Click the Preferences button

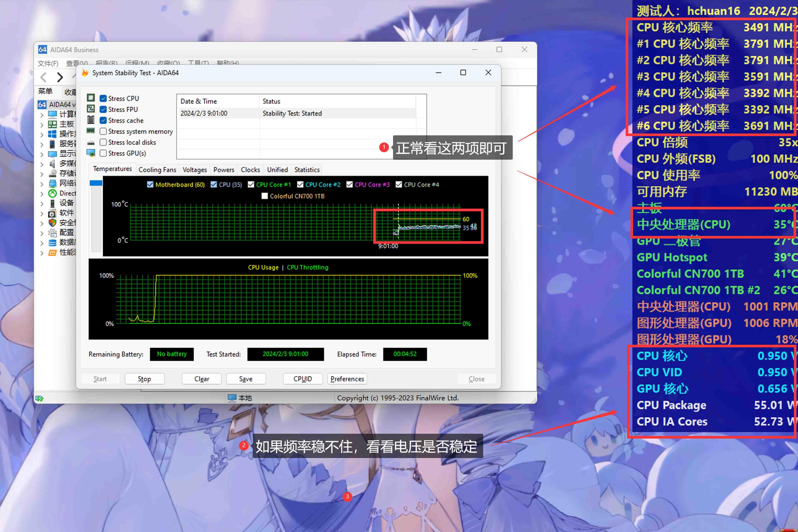click(347, 378)
